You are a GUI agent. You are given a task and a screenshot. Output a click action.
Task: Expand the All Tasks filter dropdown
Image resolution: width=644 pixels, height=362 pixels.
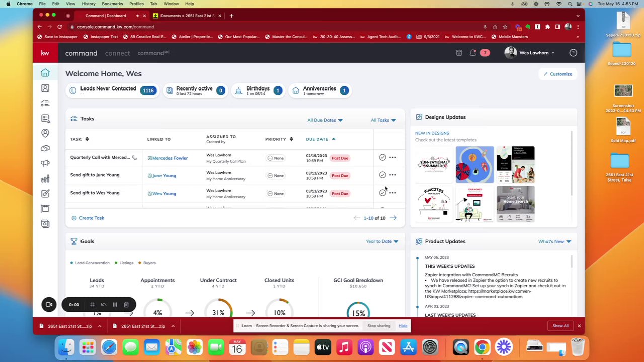pyautogui.click(x=383, y=120)
